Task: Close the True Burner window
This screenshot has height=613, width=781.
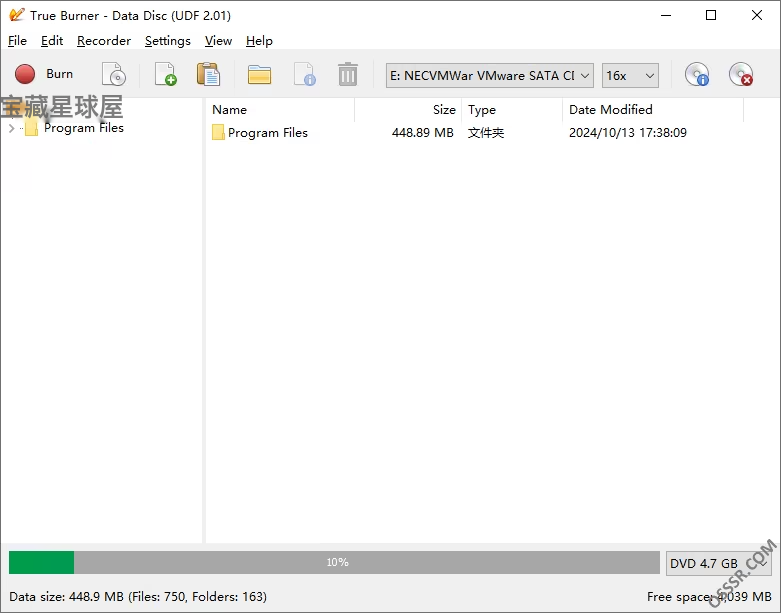Action: [757, 15]
